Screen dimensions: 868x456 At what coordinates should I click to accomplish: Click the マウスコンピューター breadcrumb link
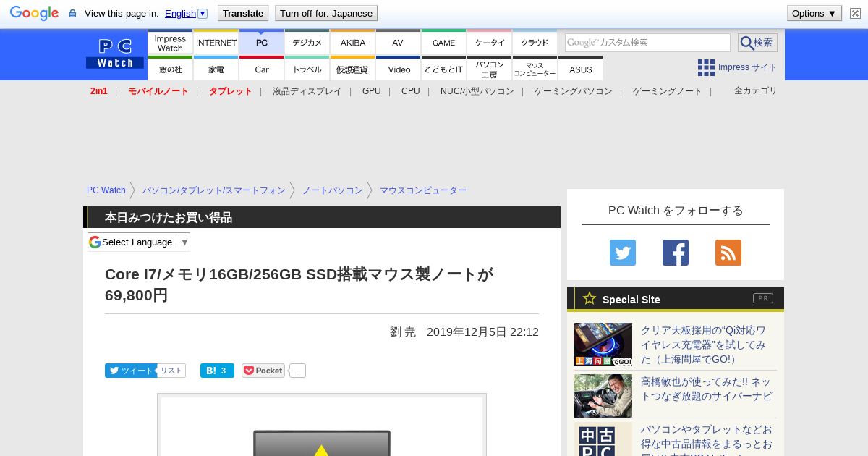(422, 190)
